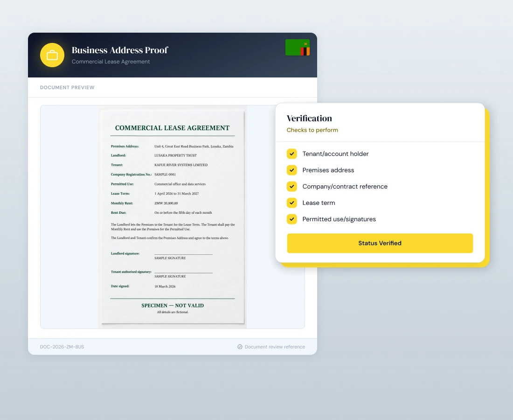Click the Document review reference link
This screenshot has height=420, width=513.
(x=275, y=347)
